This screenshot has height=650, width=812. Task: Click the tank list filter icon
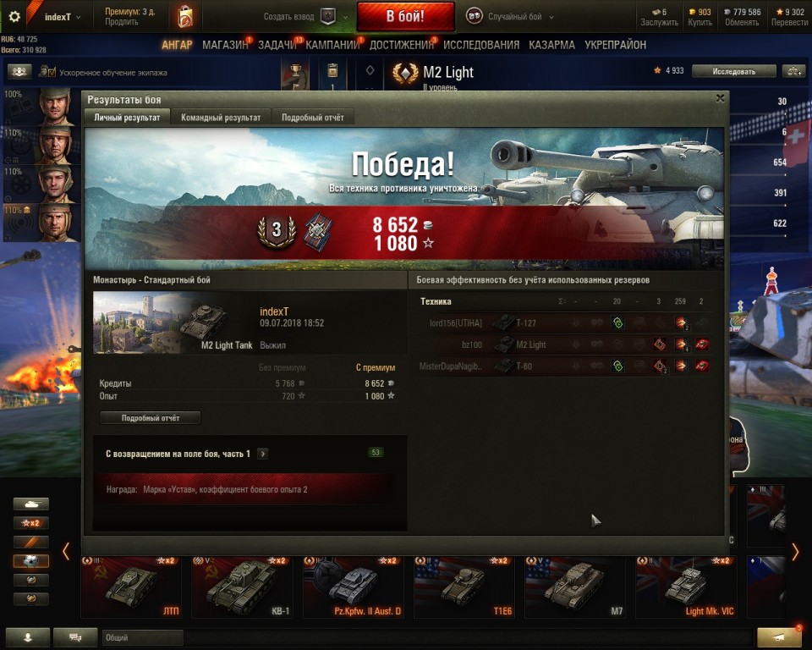(31, 504)
